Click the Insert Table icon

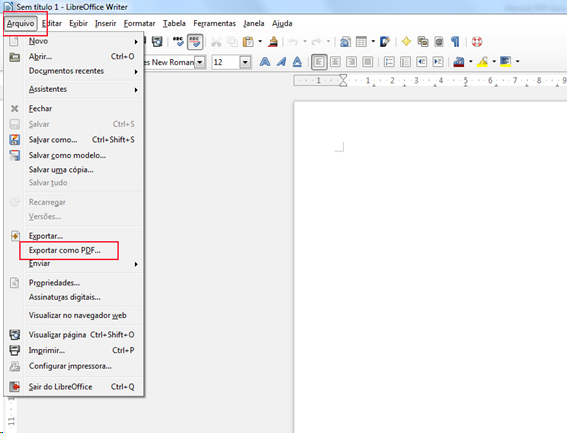361,42
